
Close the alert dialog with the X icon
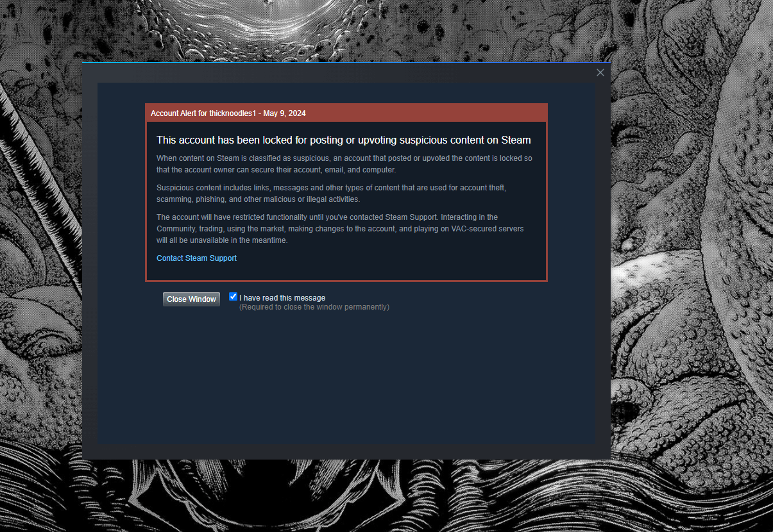(600, 72)
